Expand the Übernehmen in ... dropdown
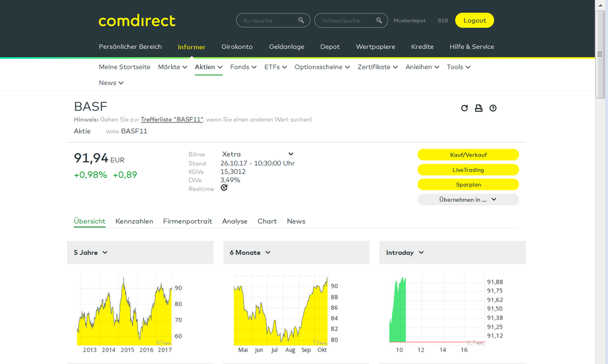608x364 pixels. [467, 200]
